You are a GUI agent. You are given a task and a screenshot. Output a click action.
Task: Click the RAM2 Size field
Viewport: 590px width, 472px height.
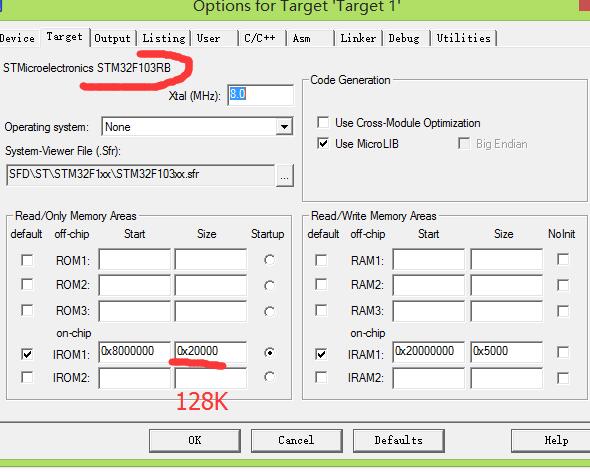click(x=506, y=285)
